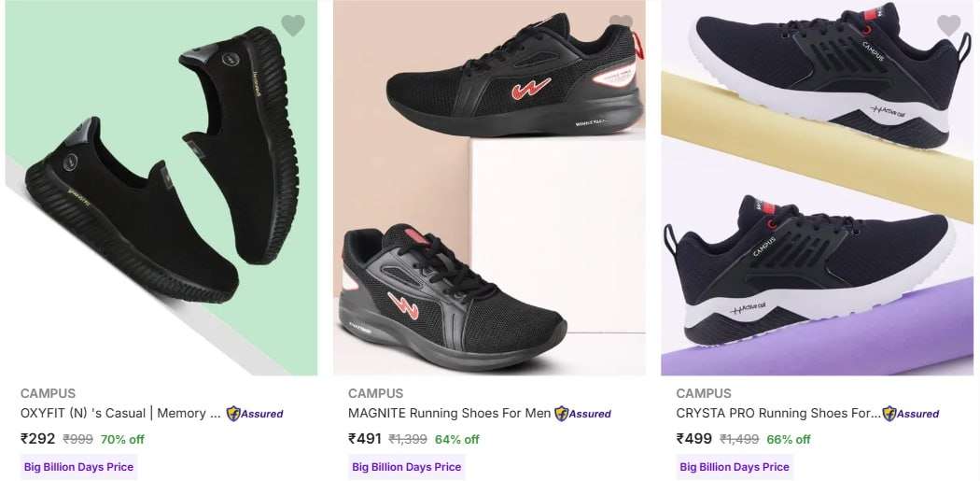
Task: Click CAMPUS brand label above OXYFIT
Action: pos(48,393)
